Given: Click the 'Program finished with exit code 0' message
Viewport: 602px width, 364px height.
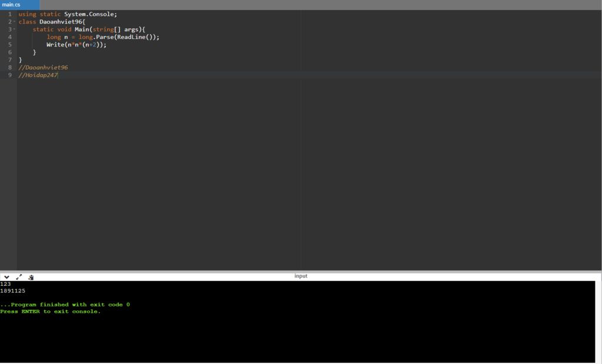Looking at the screenshot, I should click(65, 305).
